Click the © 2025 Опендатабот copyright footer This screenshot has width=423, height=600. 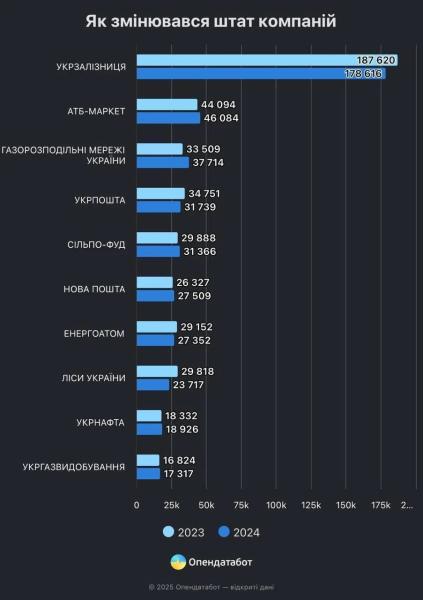point(211,587)
